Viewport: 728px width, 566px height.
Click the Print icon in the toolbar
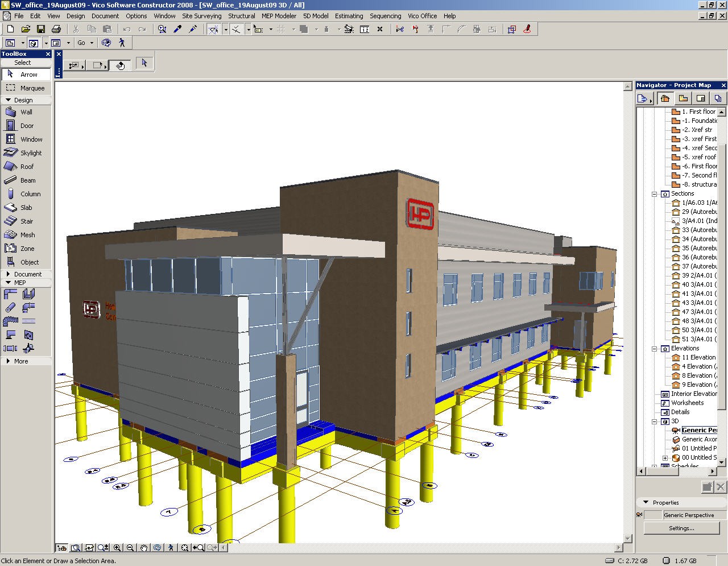point(56,29)
